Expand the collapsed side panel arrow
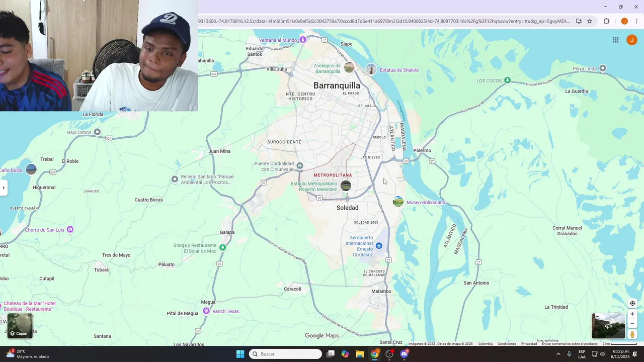The width and height of the screenshot is (644, 362). click(x=4, y=188)
